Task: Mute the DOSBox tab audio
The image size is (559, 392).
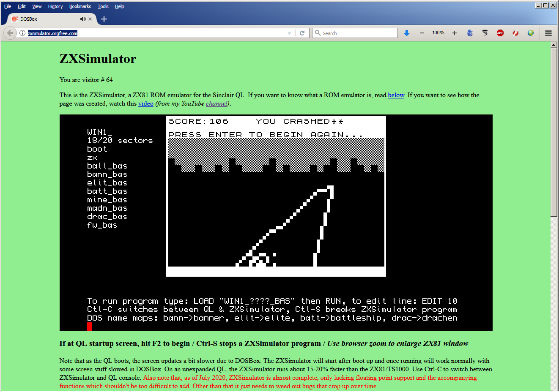Action: pyautogui.click(x=83, y=19)
